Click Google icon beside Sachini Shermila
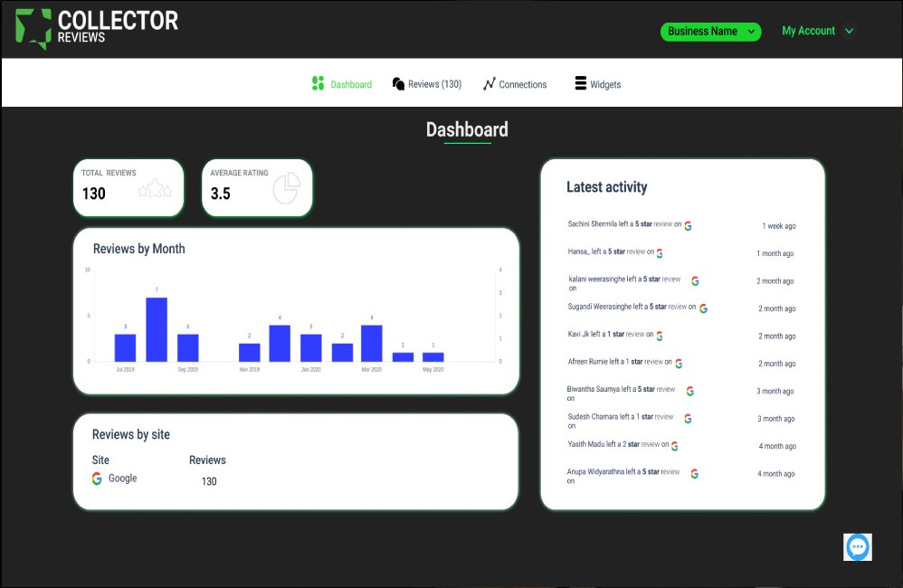Screen dimensions: 903x588 point(688,226)
